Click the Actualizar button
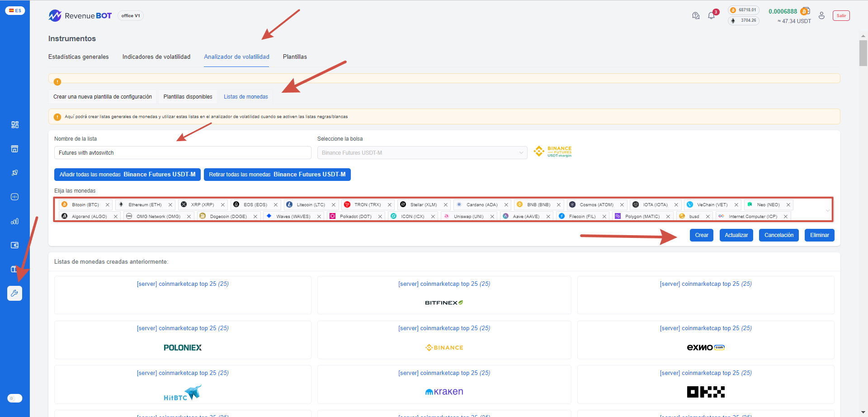This screenshot has width=868, height=417. tap(736, 235)
